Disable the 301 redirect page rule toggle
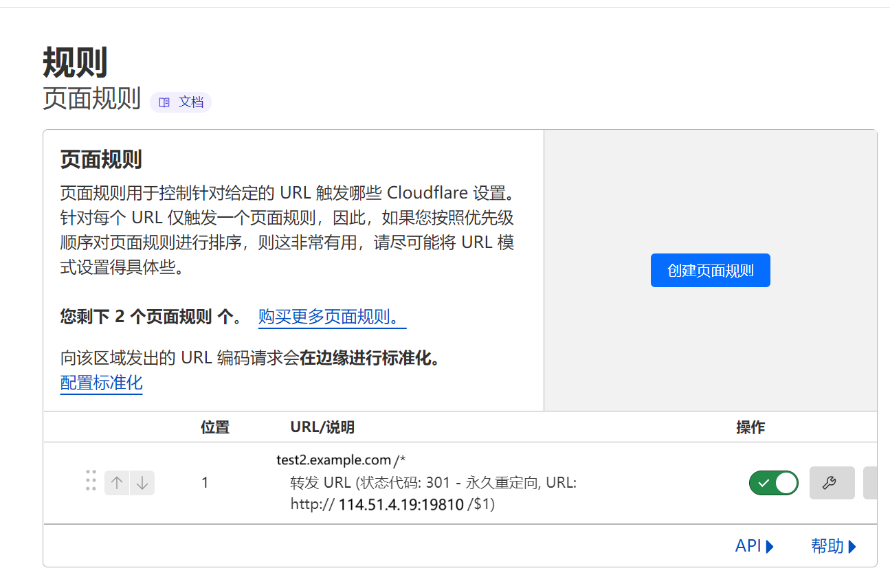This screenshot has height=588, width=890. point(773,483)
